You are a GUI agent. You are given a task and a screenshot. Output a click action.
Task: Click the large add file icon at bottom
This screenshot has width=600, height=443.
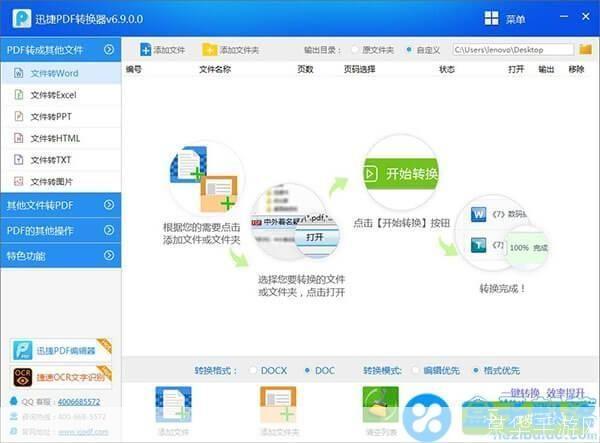coord(173,405)
